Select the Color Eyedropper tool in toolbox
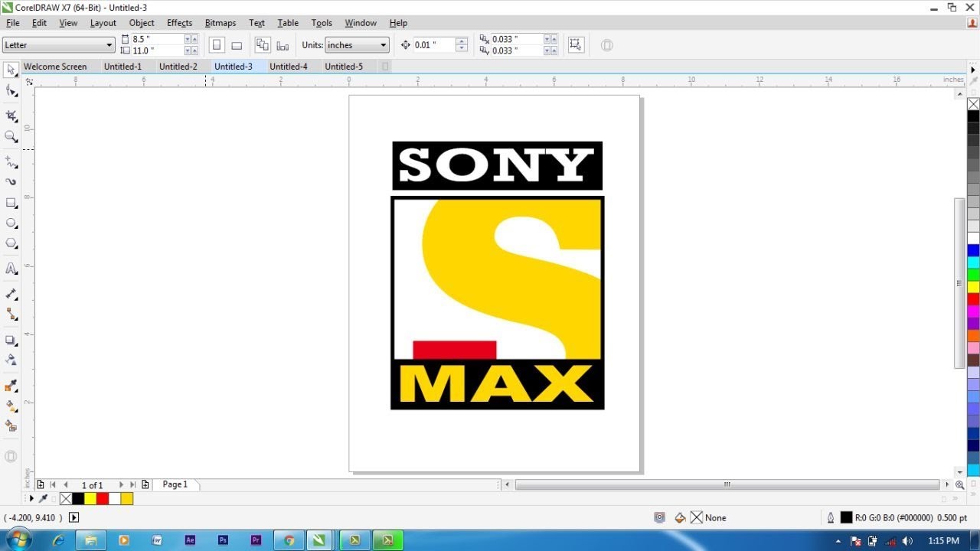The width and height of the screenshot is (980, 551). [11, 386]
